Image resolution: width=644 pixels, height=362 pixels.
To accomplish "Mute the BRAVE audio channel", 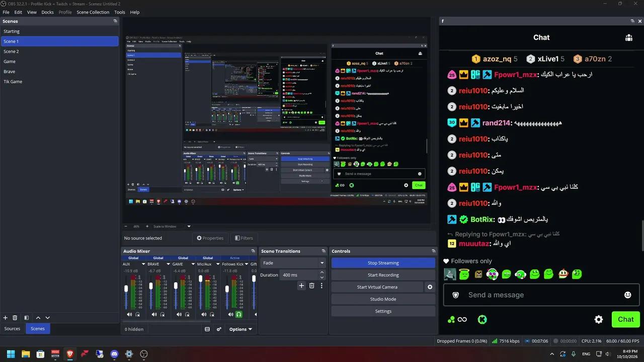I will pyautogui.click(x=154, y=314).
